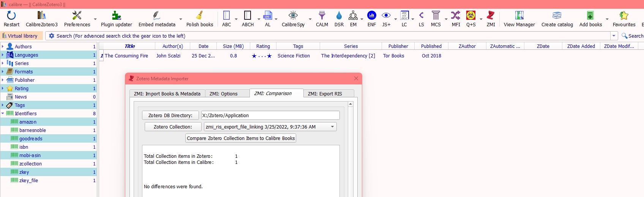Click the MCS toolbar icon
Screen dimensions: 644x197
click(436, 16)
